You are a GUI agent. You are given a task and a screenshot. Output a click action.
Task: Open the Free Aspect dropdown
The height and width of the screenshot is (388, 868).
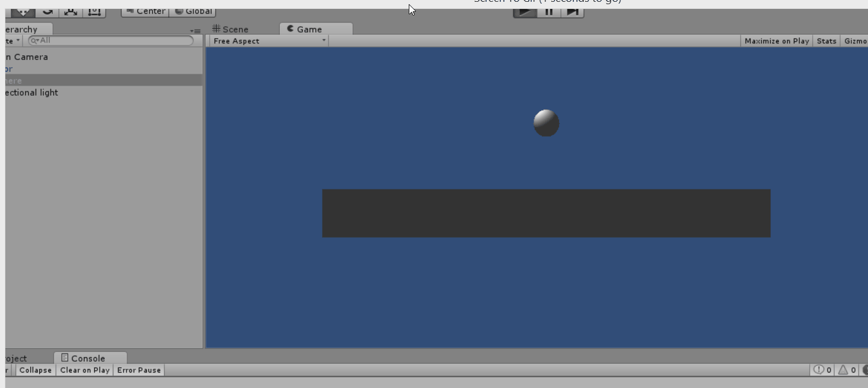[x=269, y=41]
